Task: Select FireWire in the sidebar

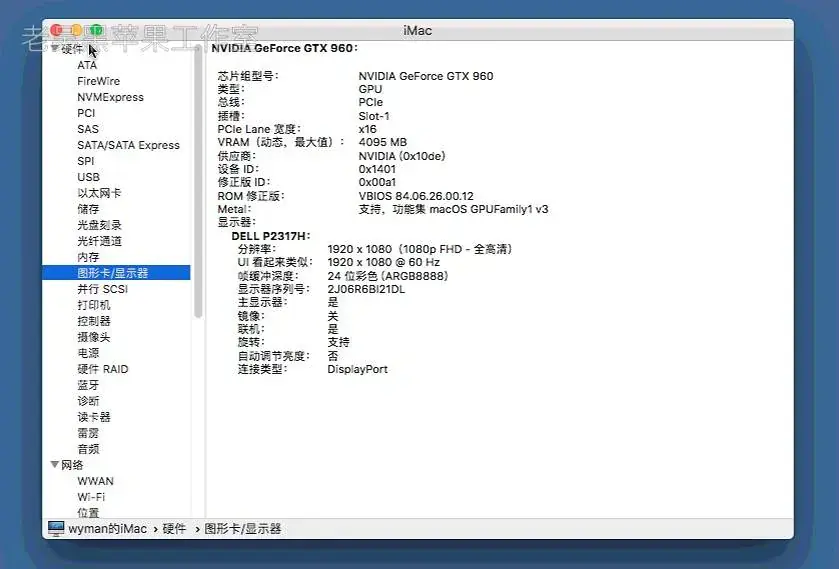Action: [x=98, y=81]
